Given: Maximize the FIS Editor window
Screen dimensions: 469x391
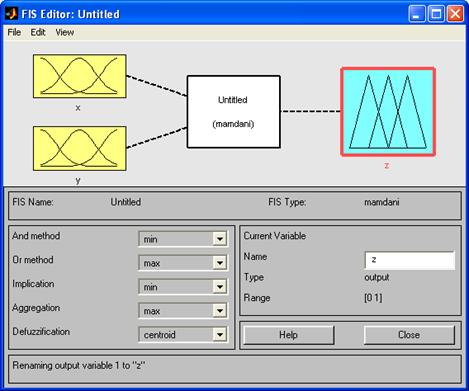Looking at the screenshot, I should coord(436,14).
